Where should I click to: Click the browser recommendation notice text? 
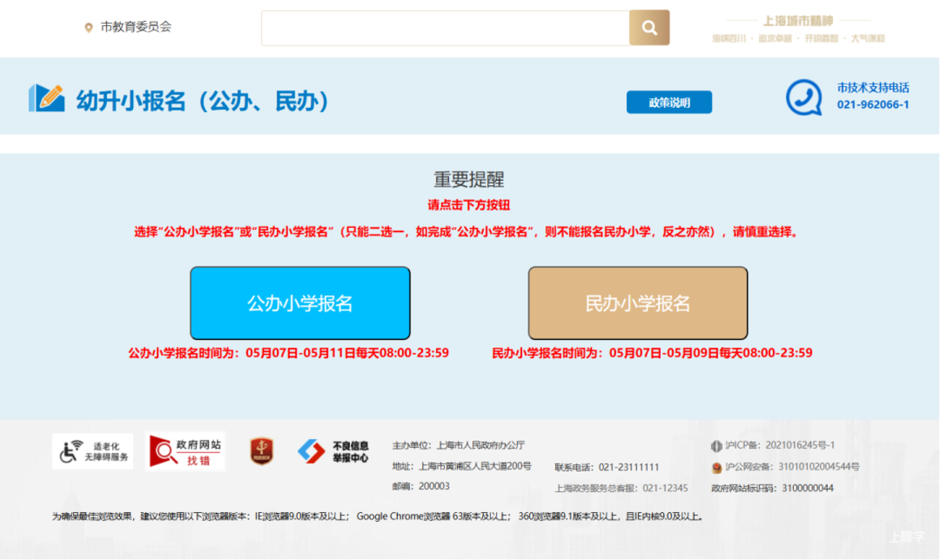pos(377,516)
